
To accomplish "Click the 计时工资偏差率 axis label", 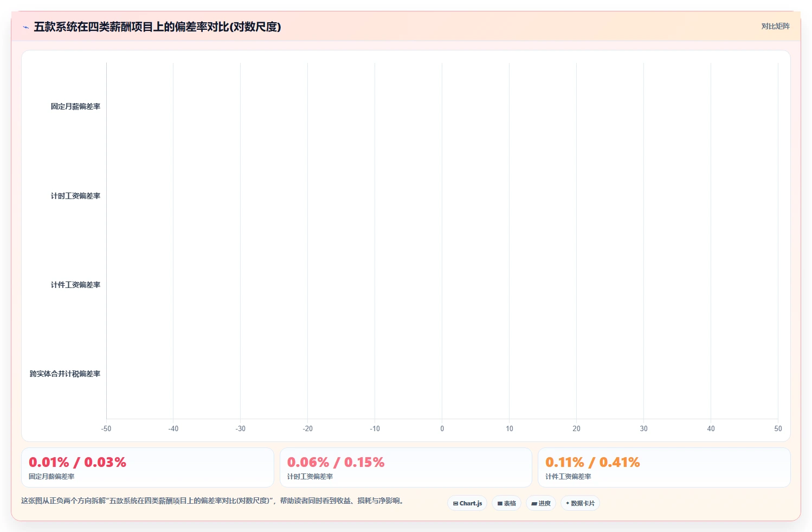I will click(75, 196).
